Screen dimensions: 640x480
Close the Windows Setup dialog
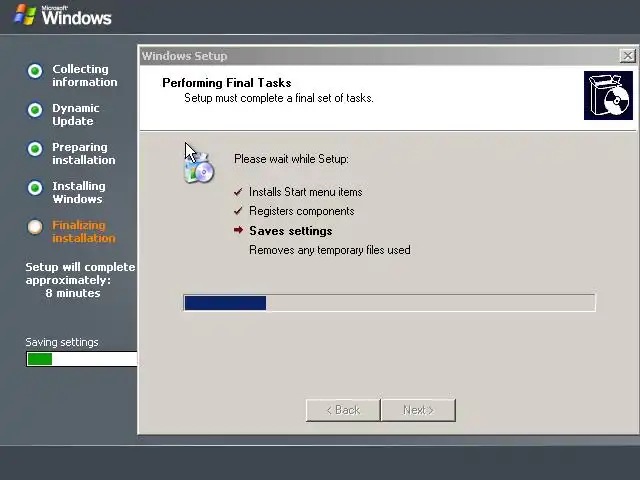coord(628,56)
